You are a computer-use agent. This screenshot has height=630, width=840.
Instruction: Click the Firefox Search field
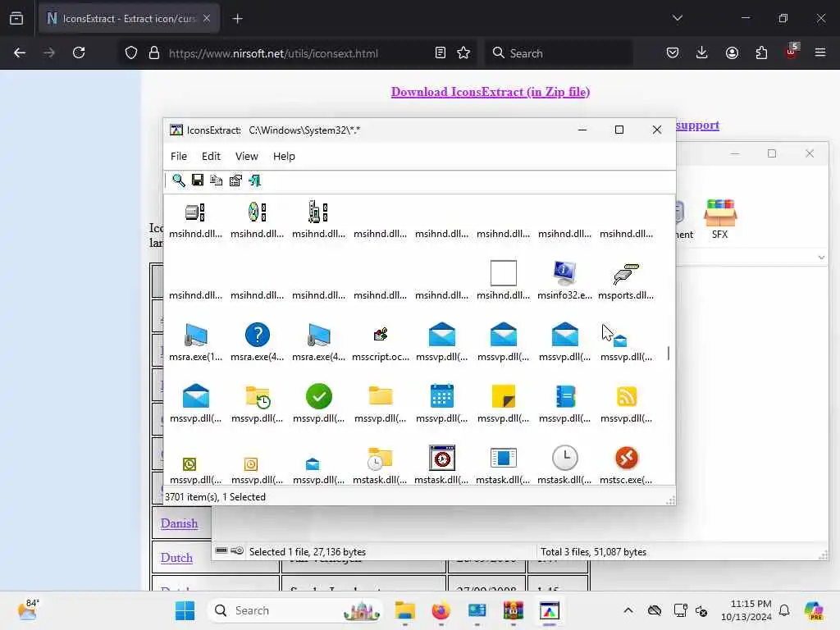point(558,53)
